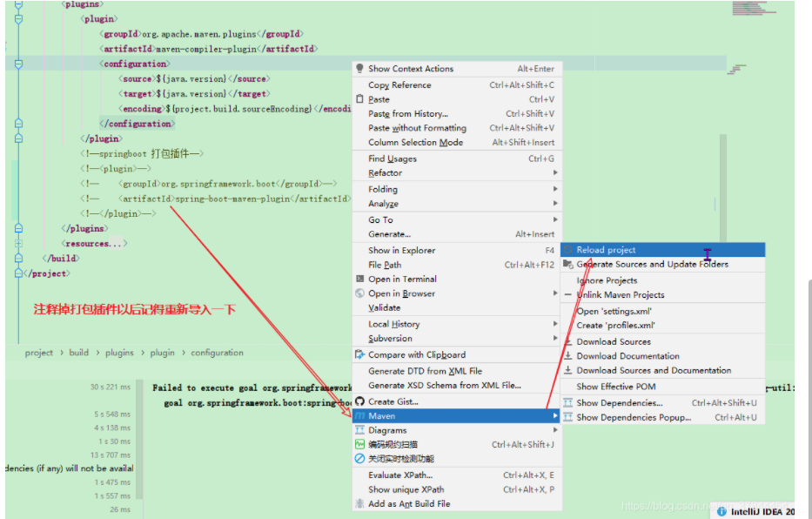Viewport: 812px width, 519px height.
Task: Choose Copy Reference from the context menu
Action: [x=457, y=85]
